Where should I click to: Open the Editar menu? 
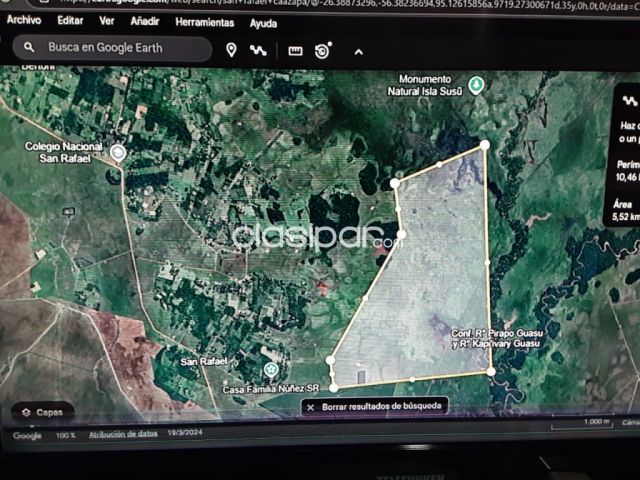click(x=70, y=20)
